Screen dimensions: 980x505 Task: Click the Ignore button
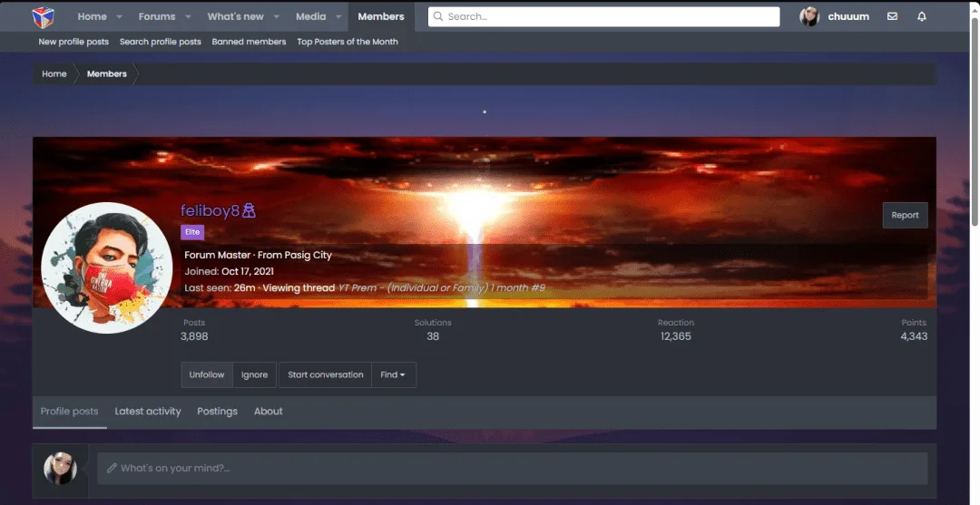(x=254, y=374)
